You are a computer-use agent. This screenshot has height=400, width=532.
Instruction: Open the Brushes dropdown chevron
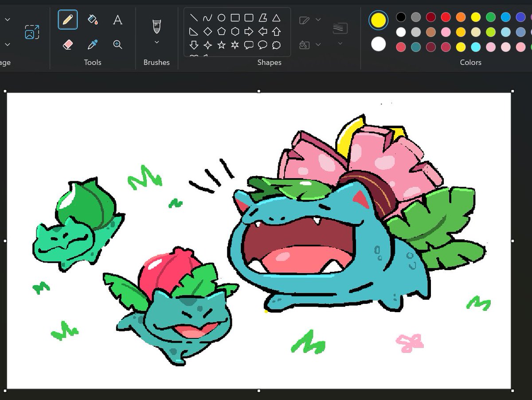[x=156, y=43]
